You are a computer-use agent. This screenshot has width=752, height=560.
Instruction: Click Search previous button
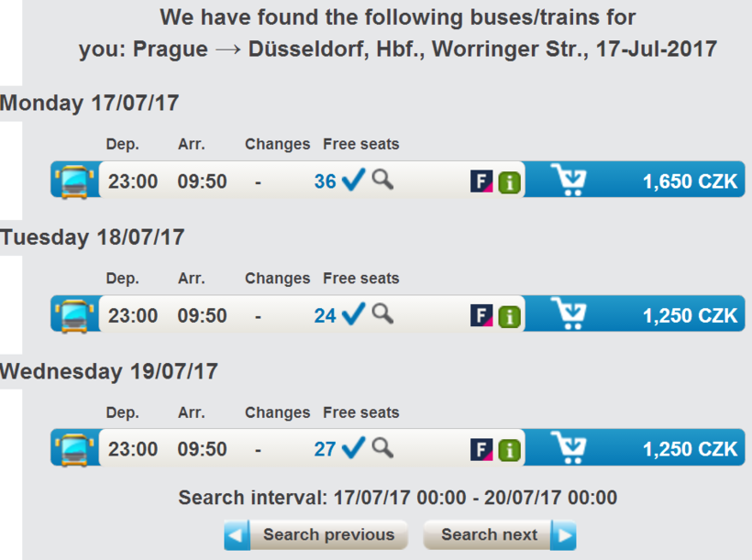(316, 534)
